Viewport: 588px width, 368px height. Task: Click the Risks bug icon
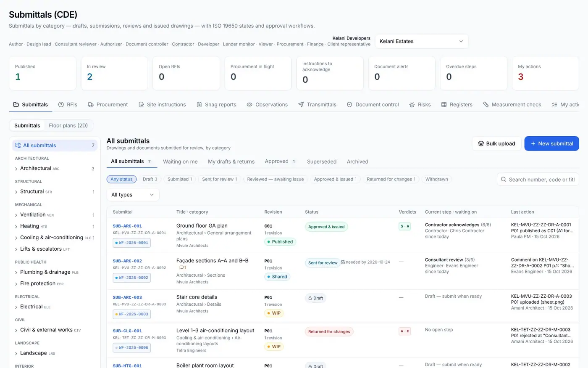412,105
